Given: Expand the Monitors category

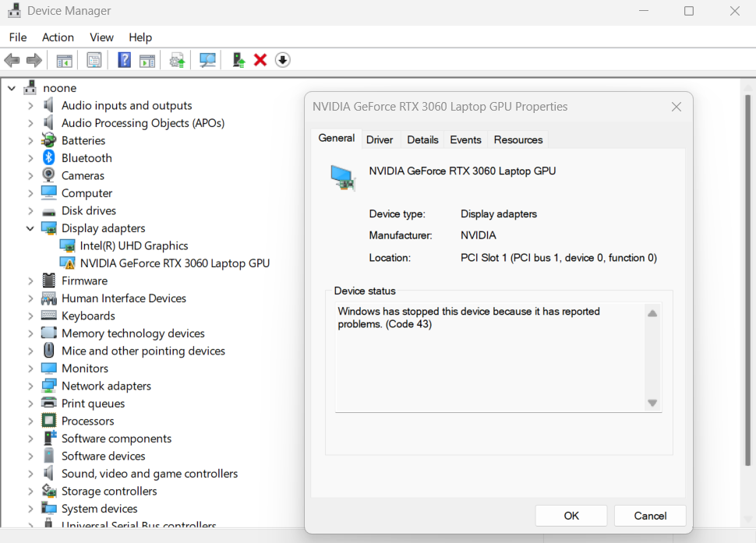Looking at the screenshot, I should pyautogui.click(x=30, y=368).
